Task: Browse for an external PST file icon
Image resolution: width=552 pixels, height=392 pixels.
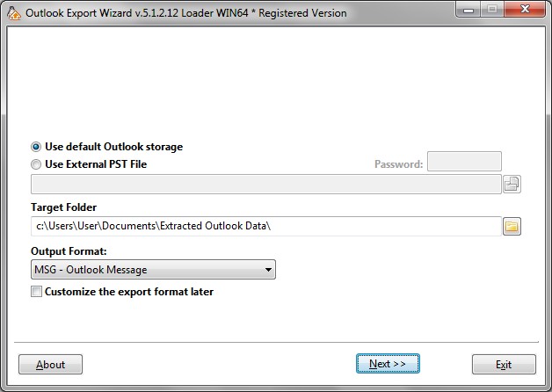Action: click(x=512, y=184)
